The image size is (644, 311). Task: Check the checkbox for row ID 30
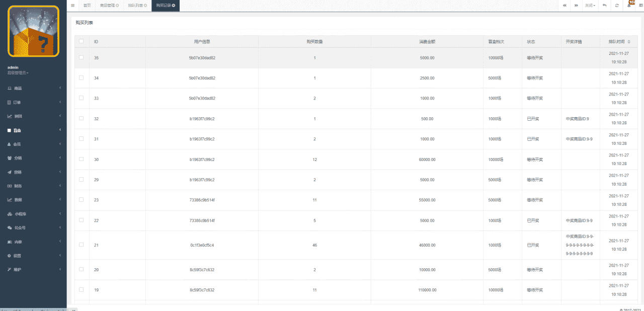pos(82,159)
